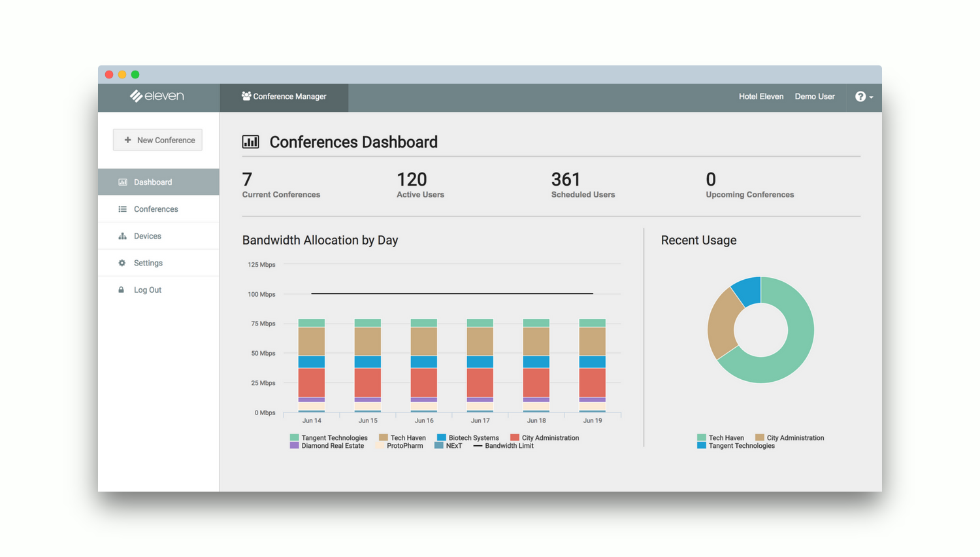Click the Devices network icon
The image size is (980, 557).
(x=122, y=236)
